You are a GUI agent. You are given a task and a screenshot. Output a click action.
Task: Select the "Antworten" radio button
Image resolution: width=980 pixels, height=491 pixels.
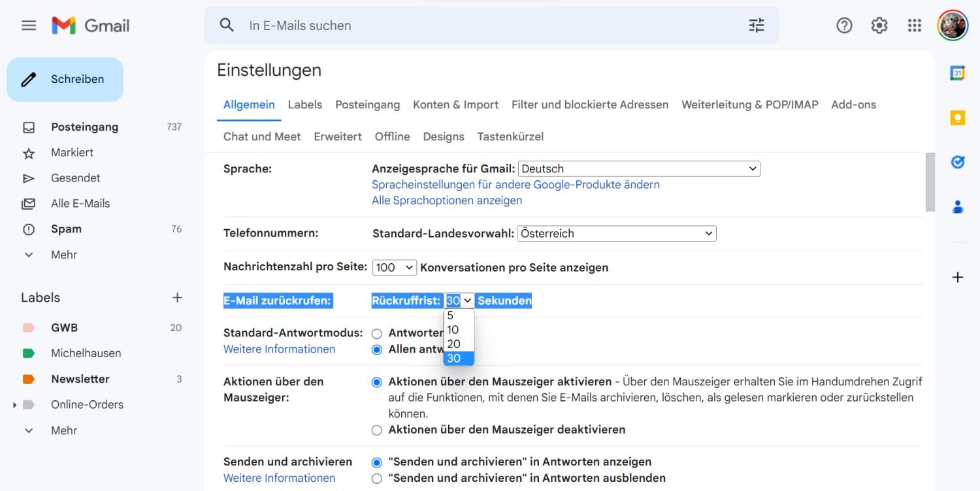[376, 334]
